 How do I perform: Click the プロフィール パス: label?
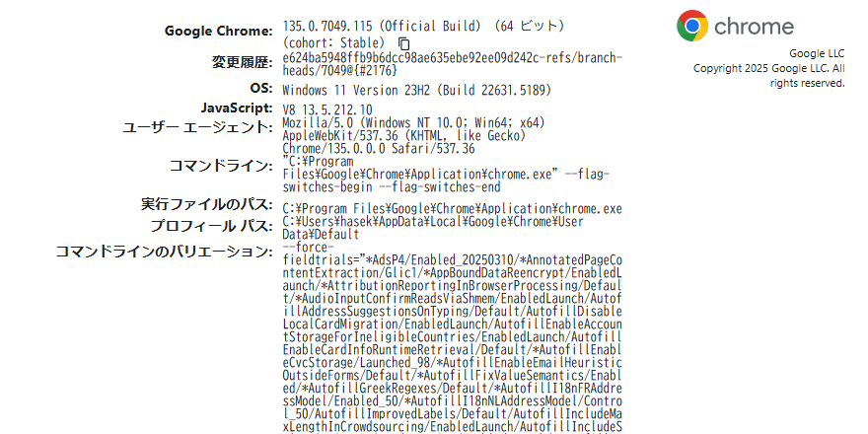(x=211, y=227)
